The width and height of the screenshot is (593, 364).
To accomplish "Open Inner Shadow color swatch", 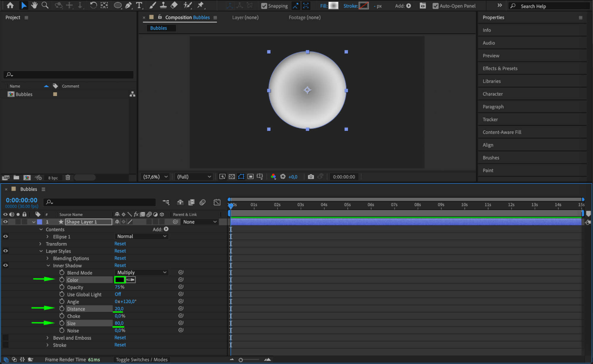I will [120, 280].
